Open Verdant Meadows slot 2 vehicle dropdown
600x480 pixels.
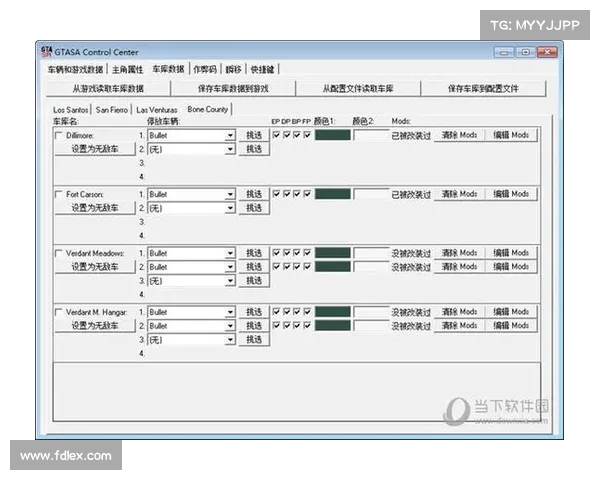click(x=230, y=267)
